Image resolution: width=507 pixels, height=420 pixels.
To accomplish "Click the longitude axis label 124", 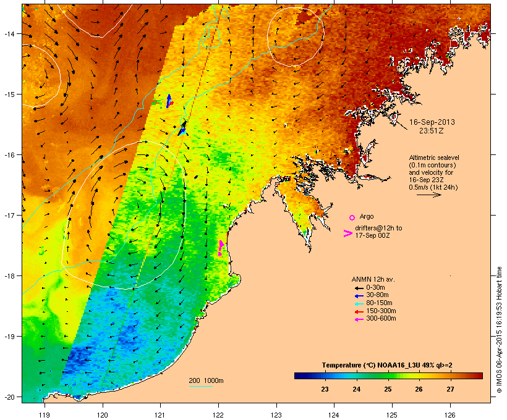I will click(x=334, y=415).
